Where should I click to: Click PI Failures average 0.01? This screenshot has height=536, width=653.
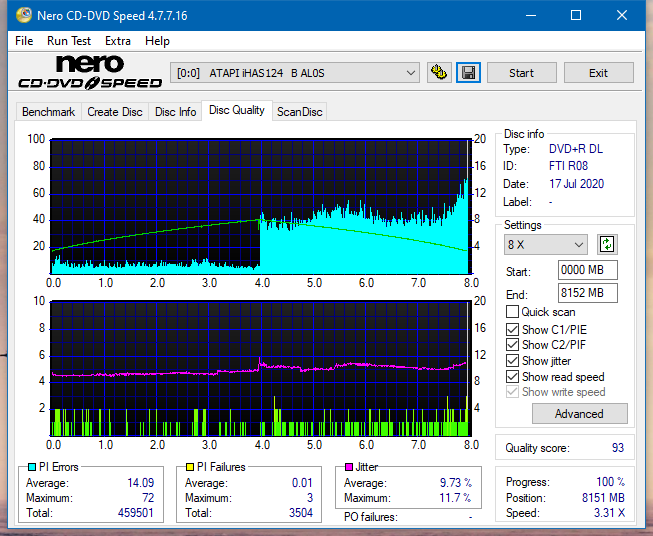click(x=302, y=483)
